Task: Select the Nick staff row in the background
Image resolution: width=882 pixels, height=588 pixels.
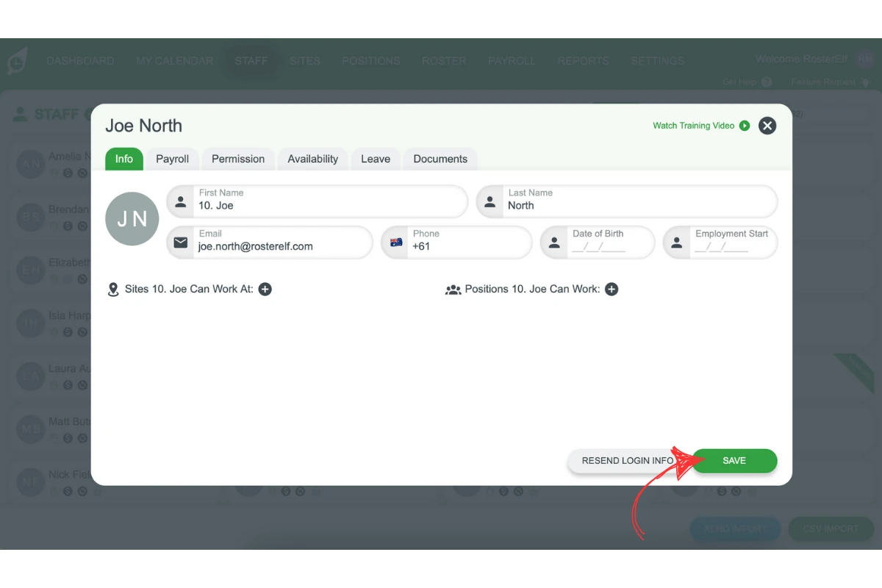Action: (51, 481)
